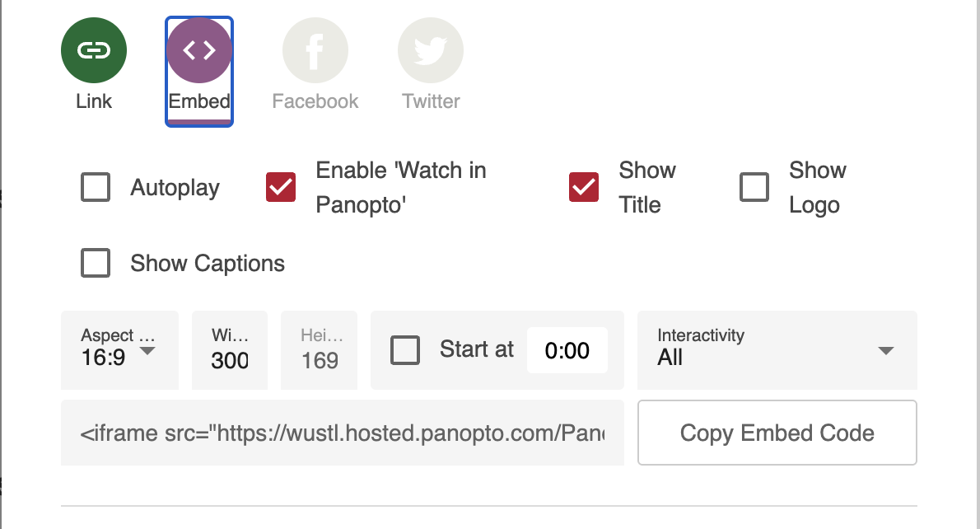Uncheck Enable 'Watch in Panopto'

(281, 188)
